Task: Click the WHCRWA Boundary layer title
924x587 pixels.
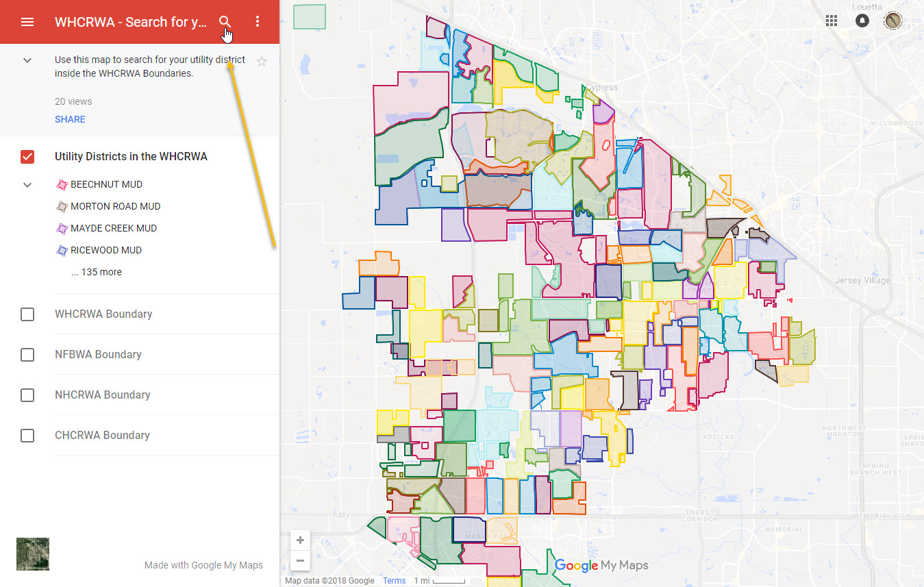Action: [x=103, y=314]
